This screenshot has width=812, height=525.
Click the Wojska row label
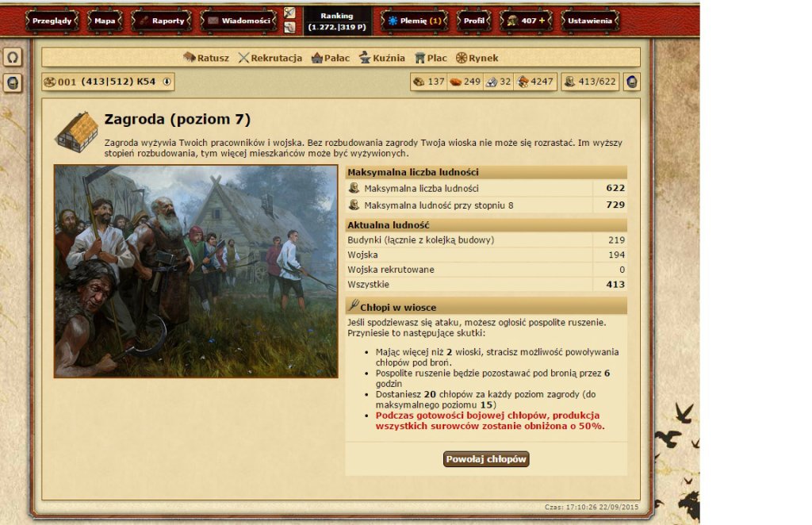click(x=362, y=255)
